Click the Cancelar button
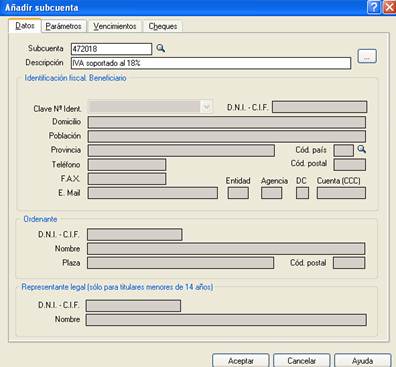Viewport: 396px width, 367px height. [x=302, y=360]
